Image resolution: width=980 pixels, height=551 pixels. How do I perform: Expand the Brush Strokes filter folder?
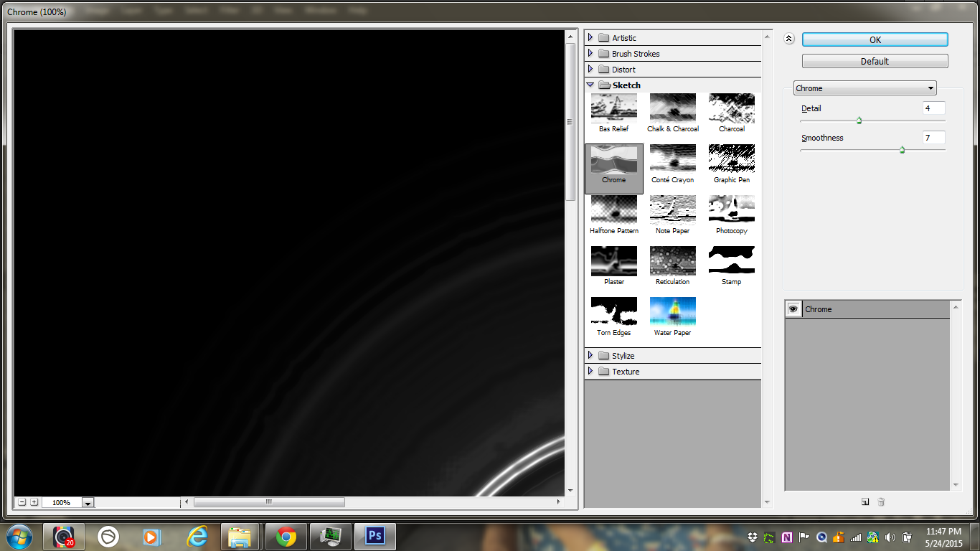pos(590,54)
